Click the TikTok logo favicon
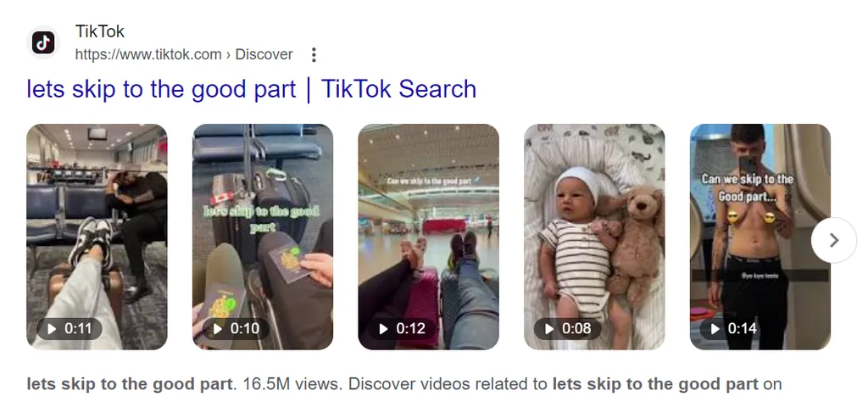The width and height of the screenshot is (868, 402). pos(43,42)
